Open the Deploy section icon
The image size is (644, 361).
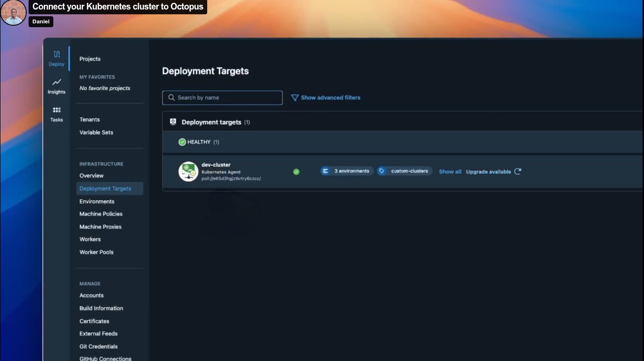(x=57, y=54)
